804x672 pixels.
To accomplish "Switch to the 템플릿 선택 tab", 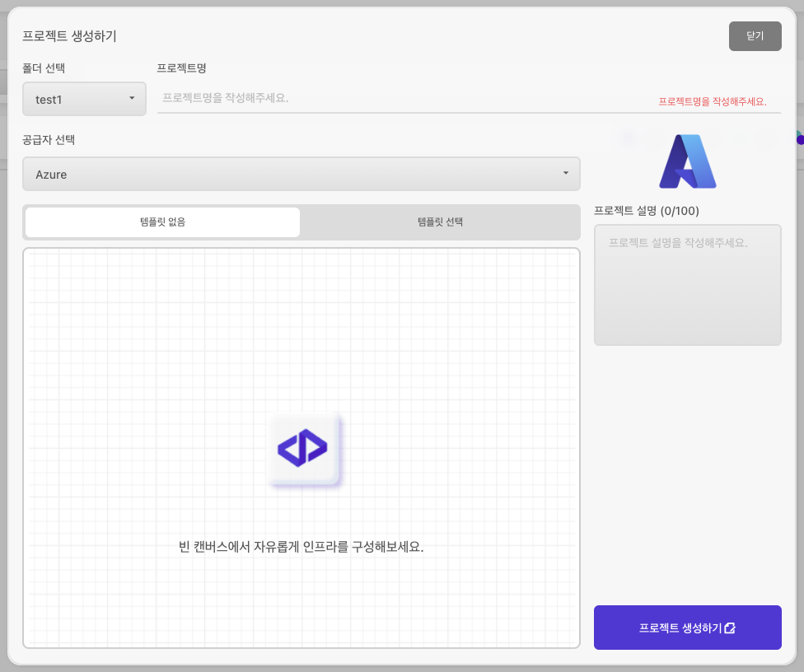I will 440,222.
